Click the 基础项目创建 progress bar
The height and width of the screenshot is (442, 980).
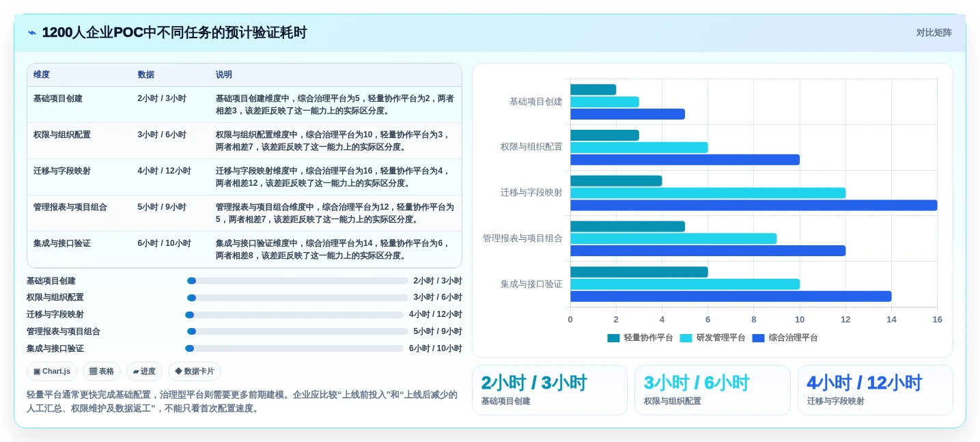coord(298,281)
